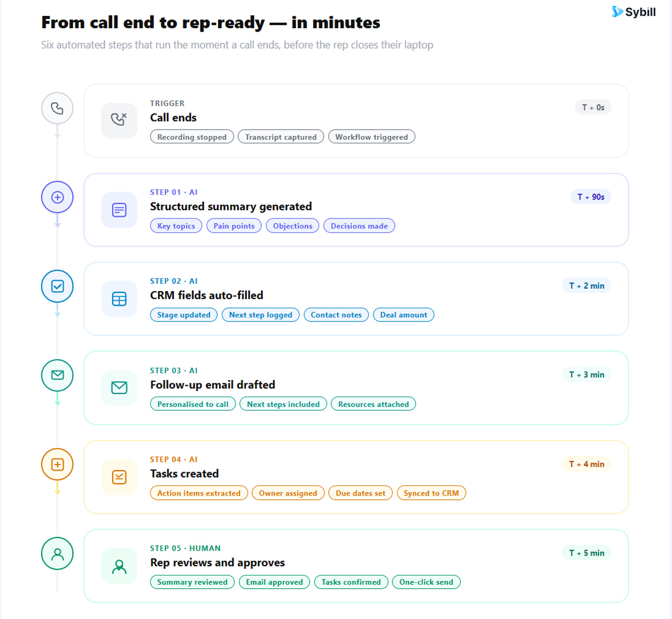
Task: Select the Personalised to call tag
Action: 193,404
